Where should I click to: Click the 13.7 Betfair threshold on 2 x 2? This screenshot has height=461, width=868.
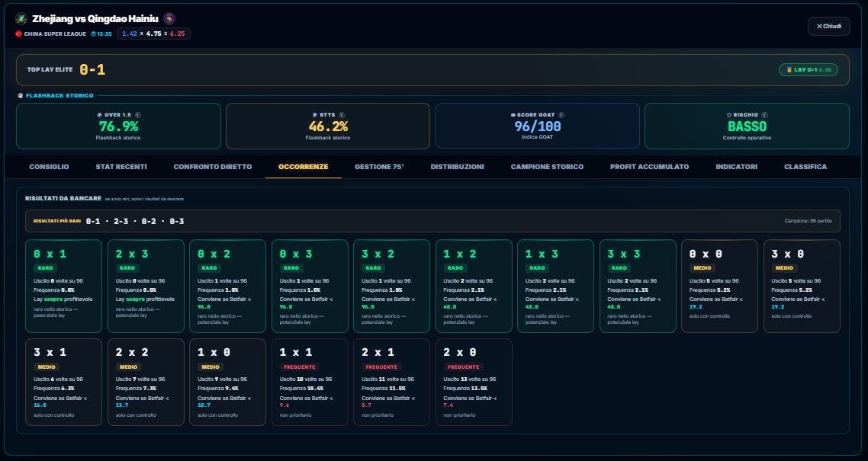[x=122, y=405]
